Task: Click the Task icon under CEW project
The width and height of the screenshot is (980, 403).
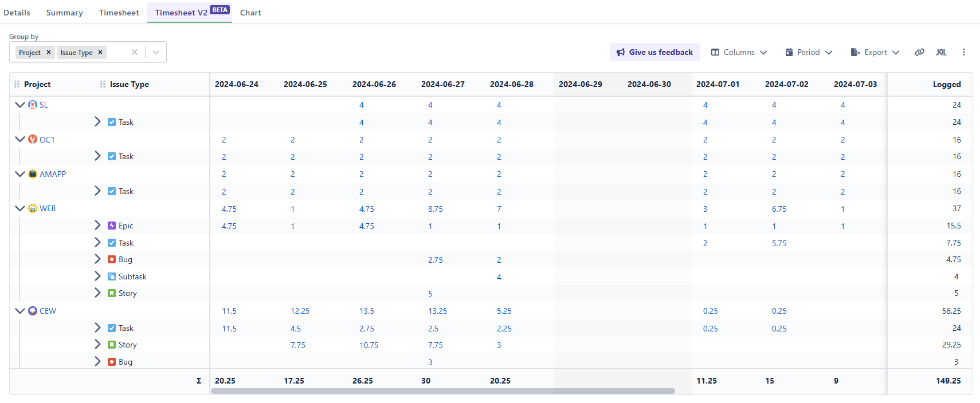Action: (112, 328)
